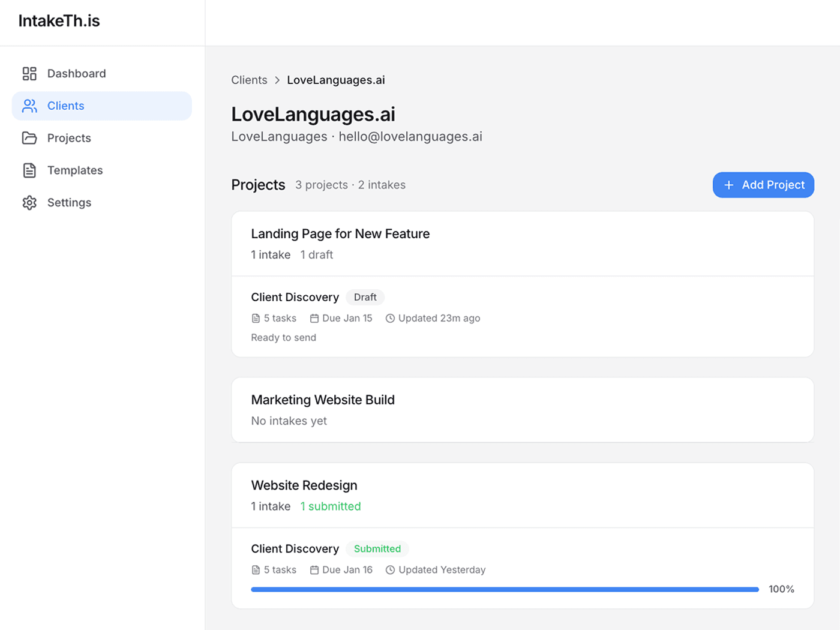Select Templates in the sidebar menu
The image size is (840, 630).
tap(75, 170)
